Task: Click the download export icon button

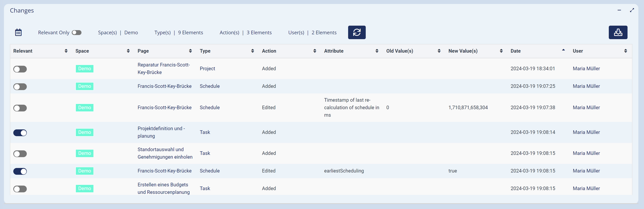Action: coord(618,33)
